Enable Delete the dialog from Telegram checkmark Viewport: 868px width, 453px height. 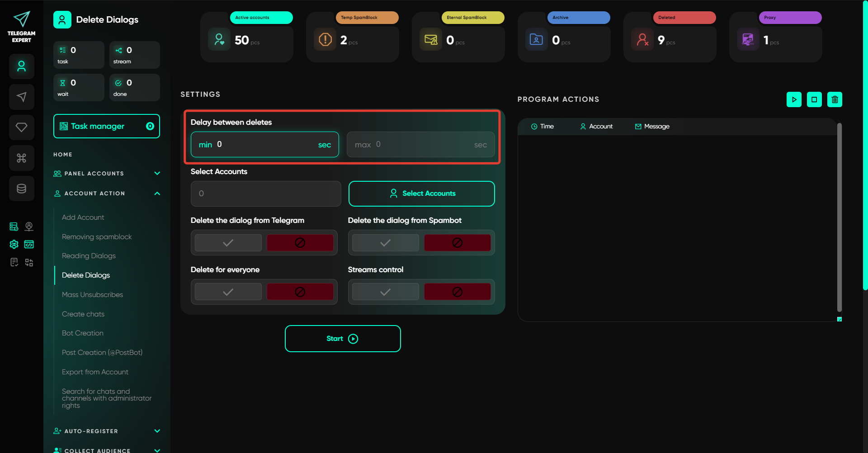(x=228, y=243)
